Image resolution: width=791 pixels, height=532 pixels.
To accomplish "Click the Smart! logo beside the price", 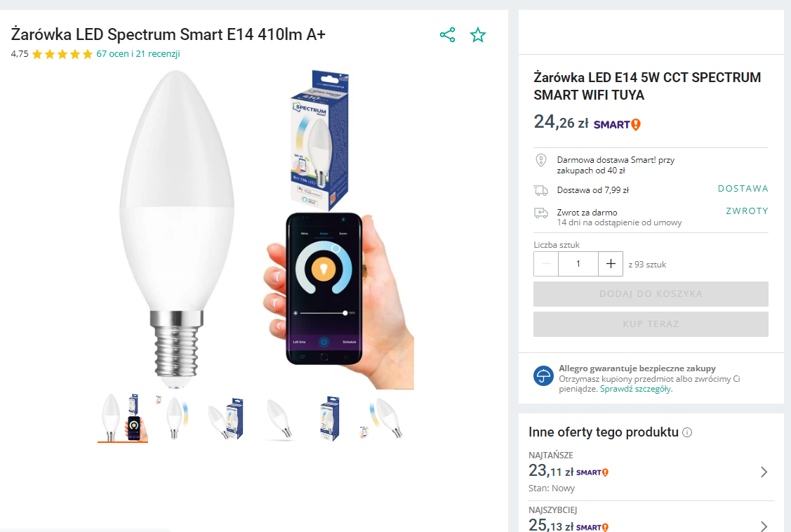I will pos(617,124).
